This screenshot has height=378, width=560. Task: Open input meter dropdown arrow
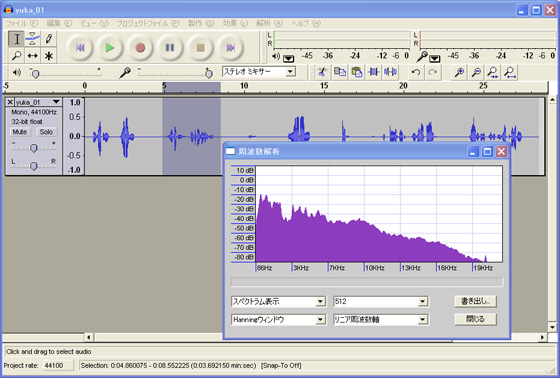click(435, 58)
